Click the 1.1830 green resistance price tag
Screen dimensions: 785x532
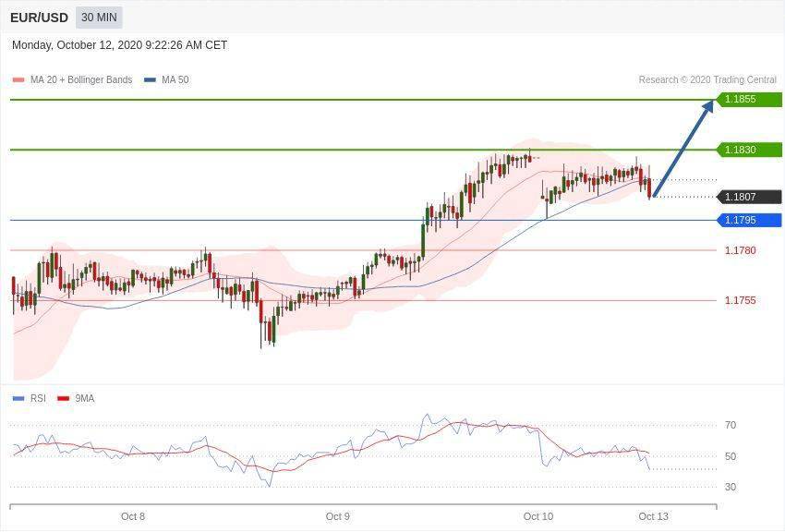coord(749,150)
